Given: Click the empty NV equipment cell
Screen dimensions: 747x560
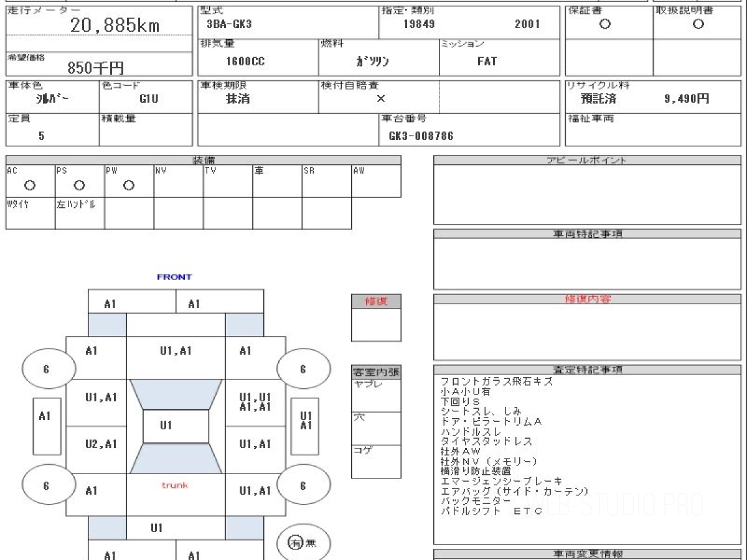Looking at the screenshot, I should 179,181.
